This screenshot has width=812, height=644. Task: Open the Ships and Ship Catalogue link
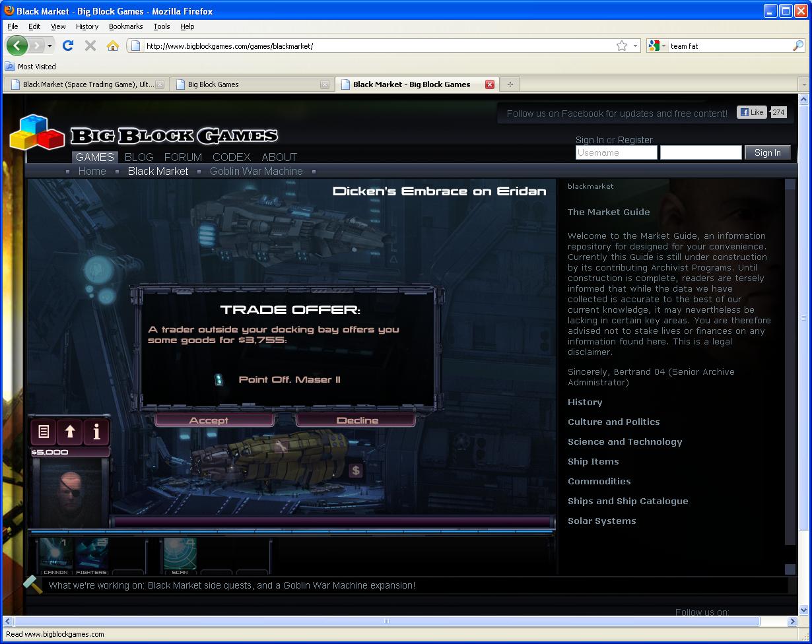(628, 501)
